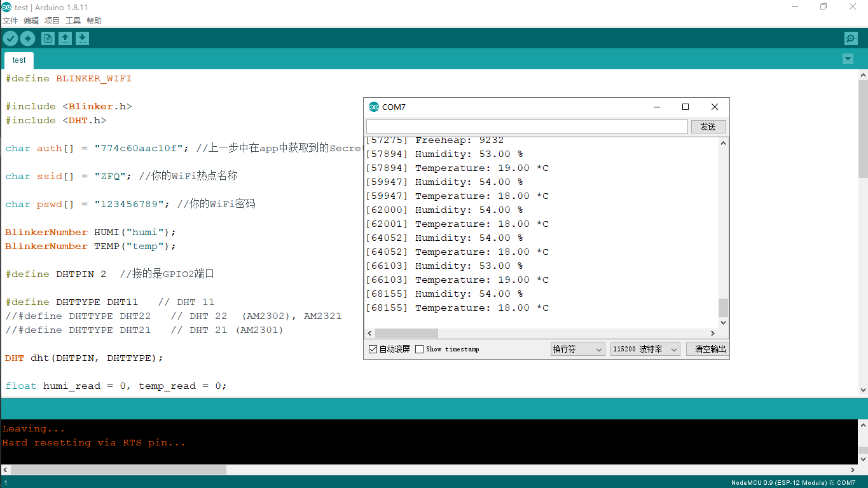The width and height of the screenshot is (868, 488).
Task: Click the '[59947] Humidity: 54.00 %' serial line
Action: 444,182
